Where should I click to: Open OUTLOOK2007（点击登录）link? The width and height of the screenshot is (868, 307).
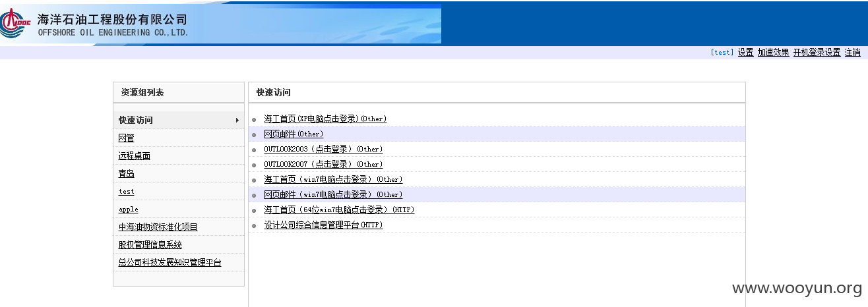coord(323,164)
